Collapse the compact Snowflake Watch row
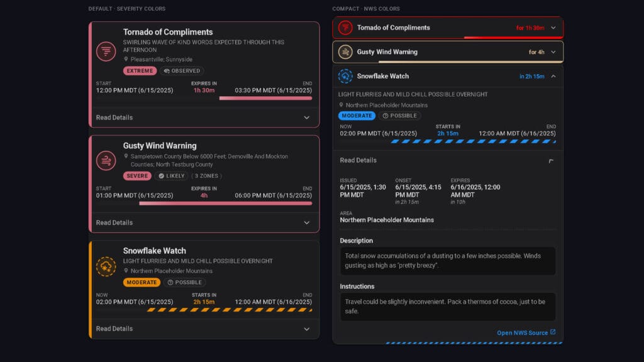 point(553,76)
